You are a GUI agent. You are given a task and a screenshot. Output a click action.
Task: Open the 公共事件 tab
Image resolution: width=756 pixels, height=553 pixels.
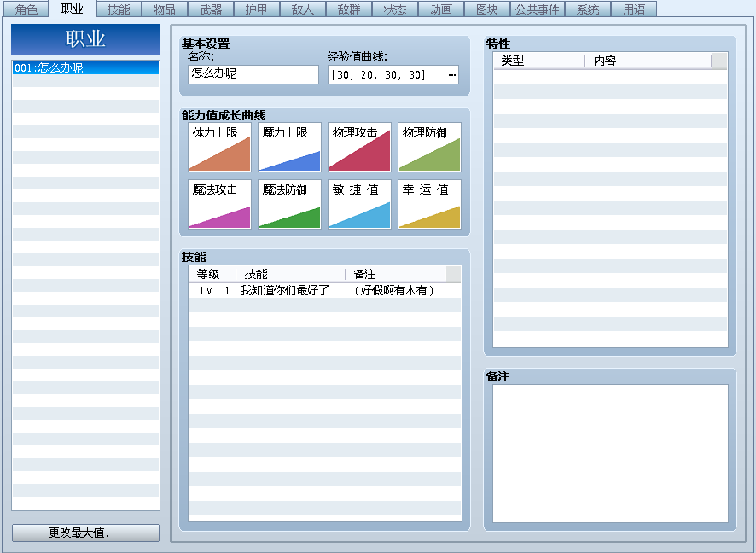(537, 9)
